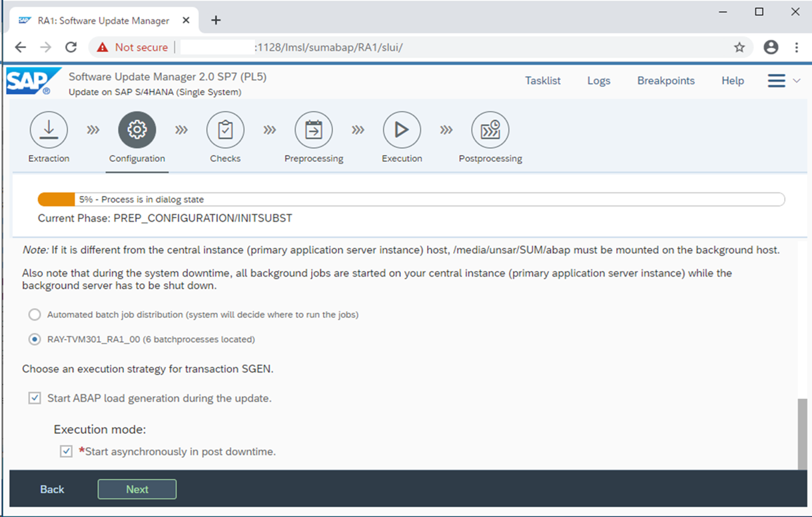Toggle Start ABAP load generation checkbox
This screenshot has height=517, width=812.
[x=35, y=398]
